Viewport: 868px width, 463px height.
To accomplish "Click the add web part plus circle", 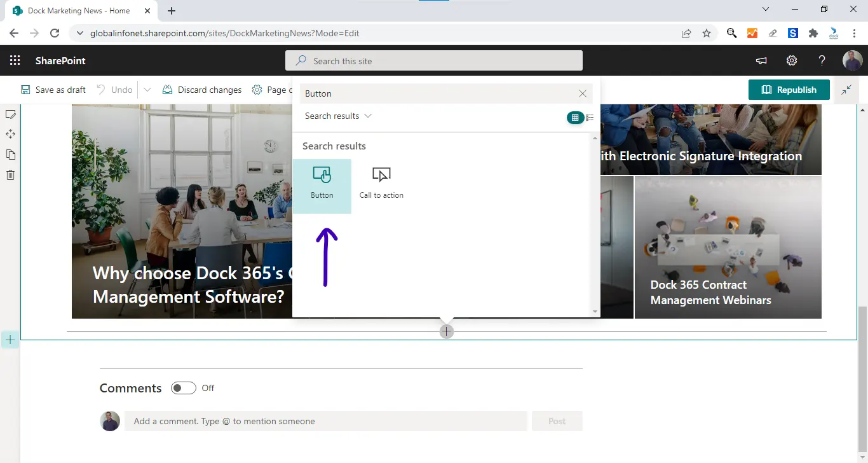I will click(447, 331).
